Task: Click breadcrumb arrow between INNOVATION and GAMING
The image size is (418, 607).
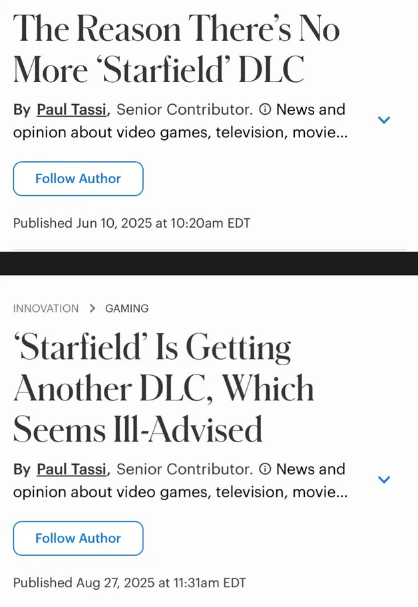Action: pyautogui.click(x=92, y=309)
